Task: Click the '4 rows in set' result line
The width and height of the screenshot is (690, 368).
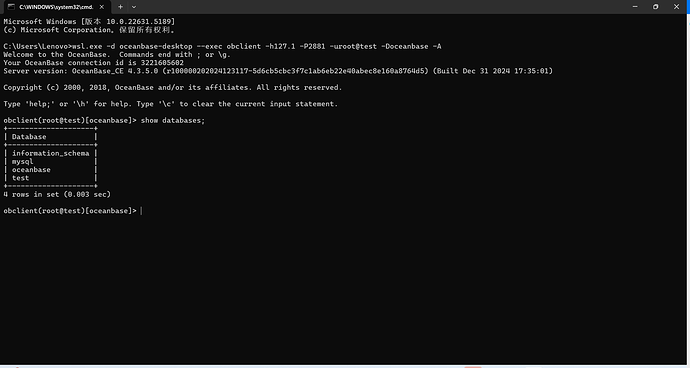Action: point(57,194)
